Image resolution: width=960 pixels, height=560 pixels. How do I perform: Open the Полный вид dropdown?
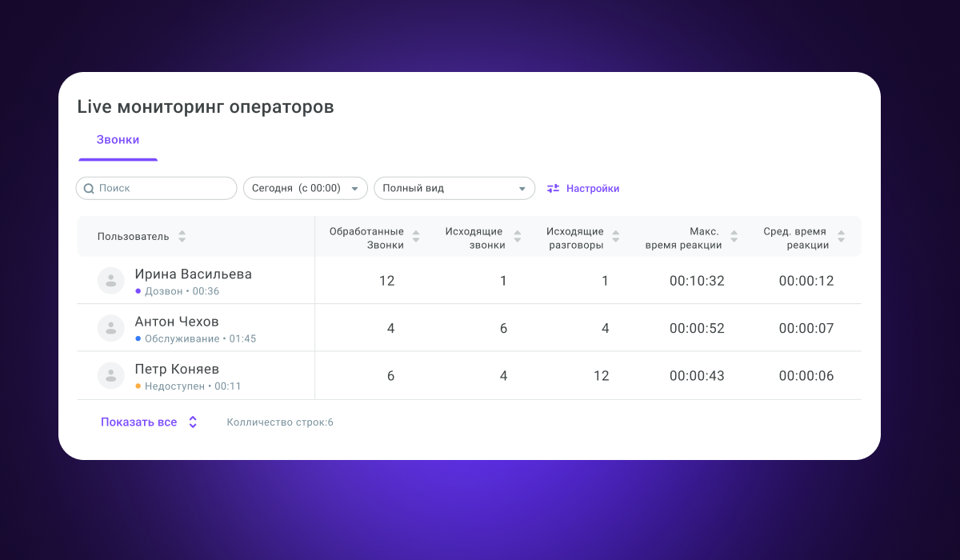pyautogui.click(x=454, y=188)
